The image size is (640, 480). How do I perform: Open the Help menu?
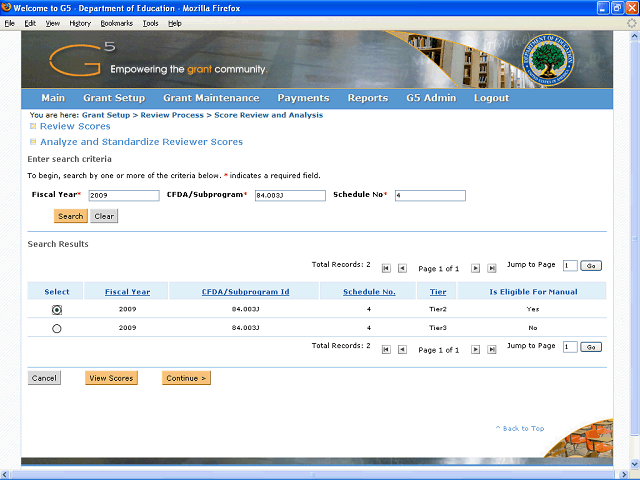pyautogui.click(x=175, y=23)
